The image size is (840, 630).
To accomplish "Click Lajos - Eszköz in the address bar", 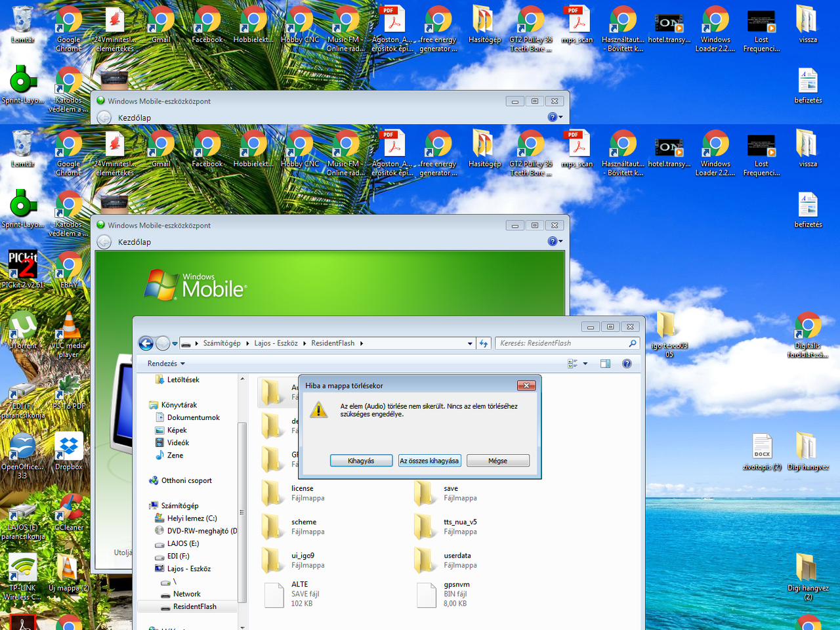I will [276, 343].
